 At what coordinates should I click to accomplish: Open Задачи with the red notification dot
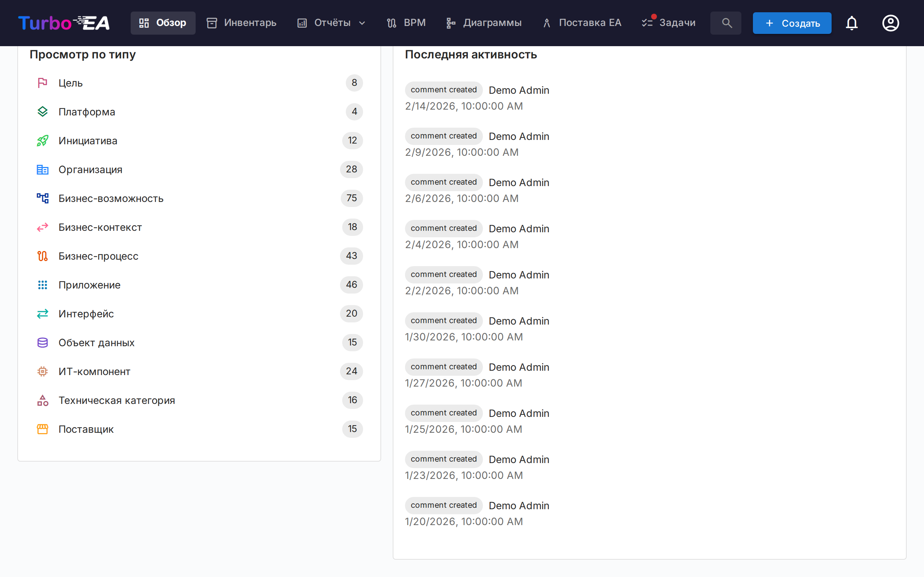point(668,23)
